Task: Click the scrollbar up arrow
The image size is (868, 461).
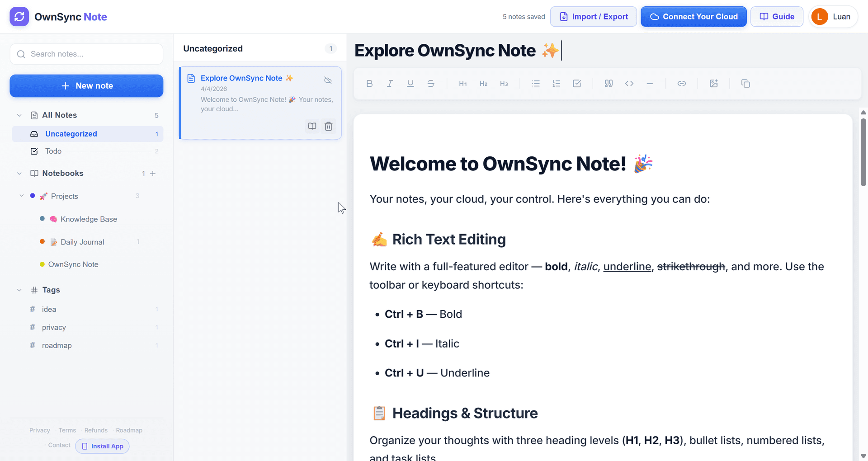Action: (863, 113)
